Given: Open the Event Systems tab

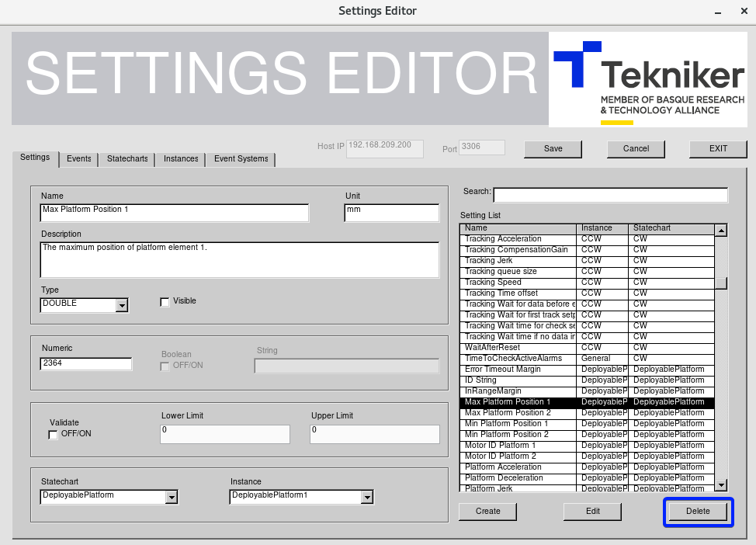Looking at the screenshot, I should 241,159.
